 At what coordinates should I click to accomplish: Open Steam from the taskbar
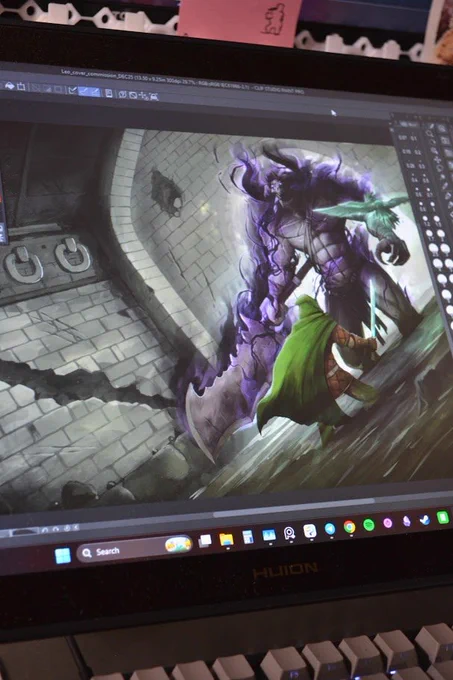(425, 519)
